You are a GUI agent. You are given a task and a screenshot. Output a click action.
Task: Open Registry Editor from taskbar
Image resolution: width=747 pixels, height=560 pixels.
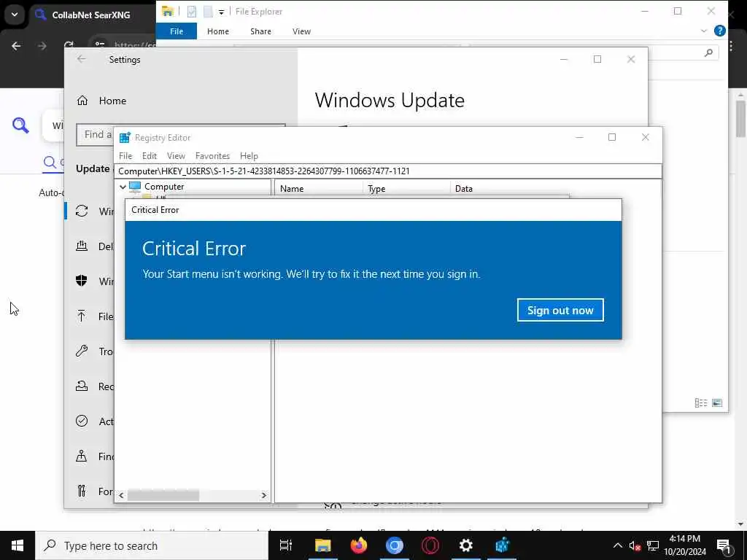click(x=502, y=545)
